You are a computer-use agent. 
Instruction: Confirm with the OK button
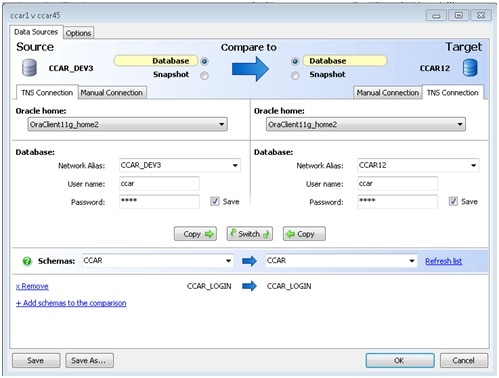[400, 360]
